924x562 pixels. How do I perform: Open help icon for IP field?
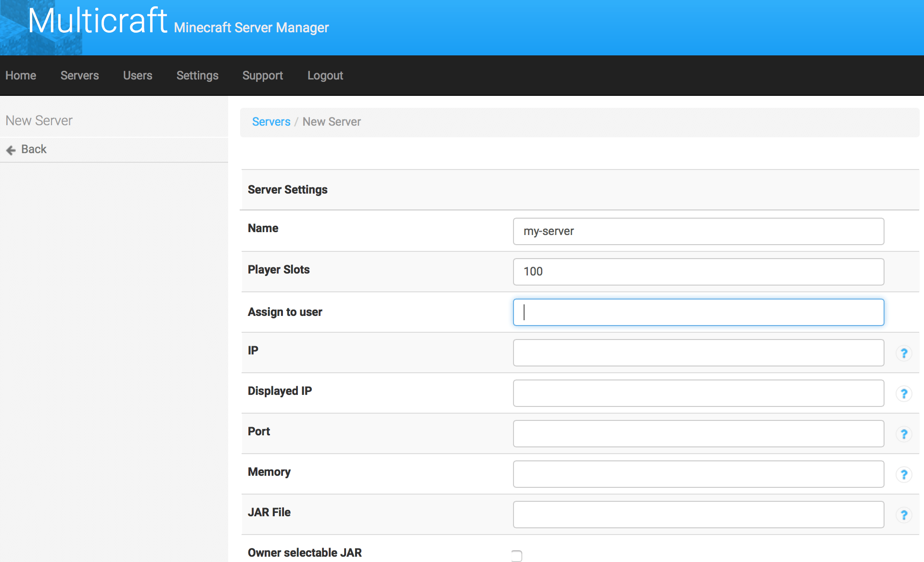click(904, 353)
